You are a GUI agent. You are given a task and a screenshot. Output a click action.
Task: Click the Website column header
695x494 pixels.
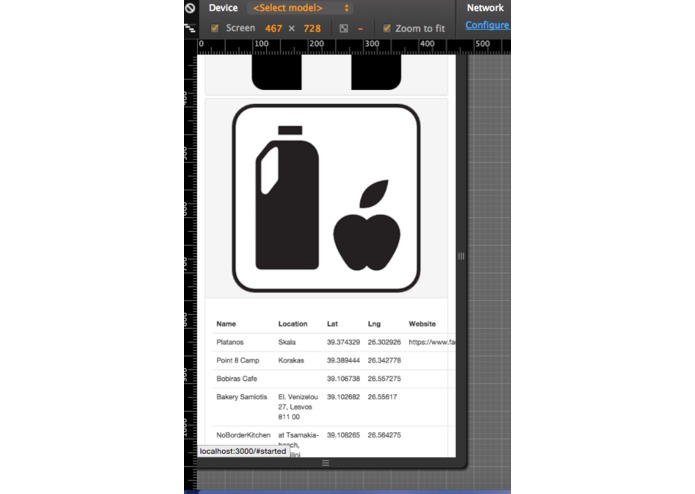[422, 324]
